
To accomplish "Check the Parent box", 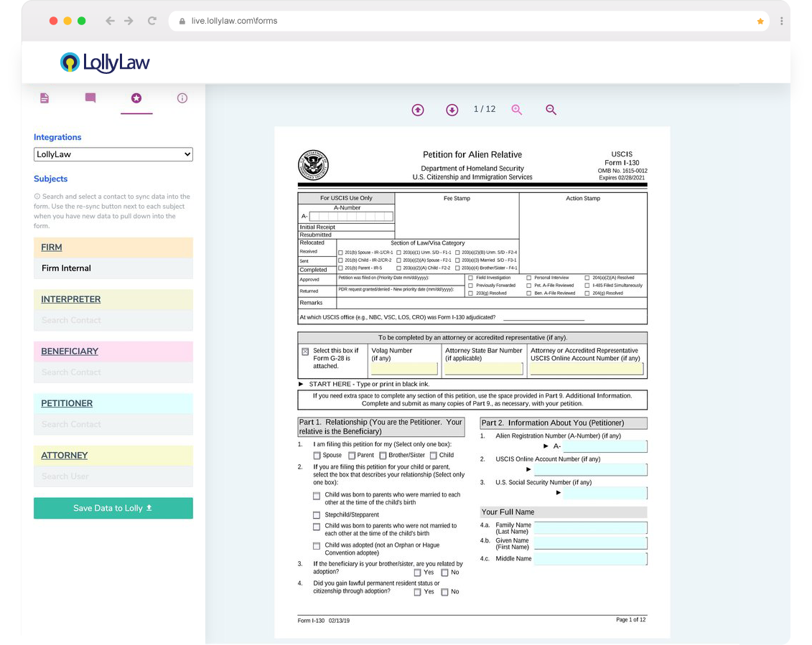I will [x=352, y=456].
